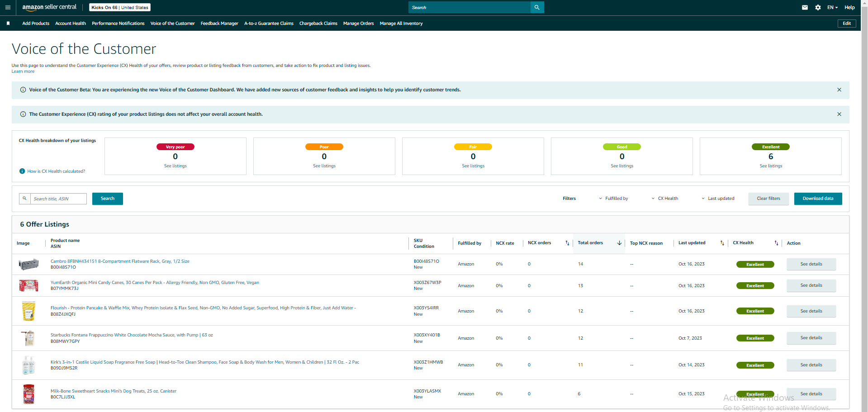Click the Flourish Pancake Mix product thumbnail
This screenshot has height=412, width=868.
coord(28,311)
